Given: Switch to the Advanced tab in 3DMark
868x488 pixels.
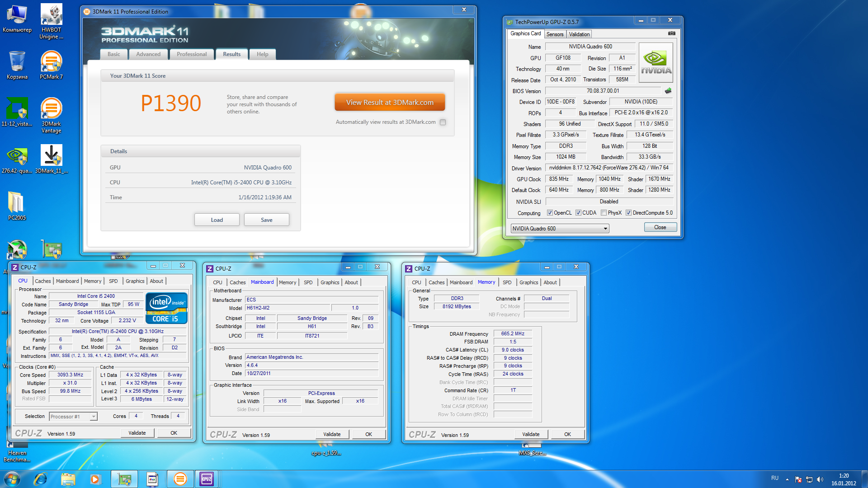Looking at the screenshot, I should [x=148, y=54].
